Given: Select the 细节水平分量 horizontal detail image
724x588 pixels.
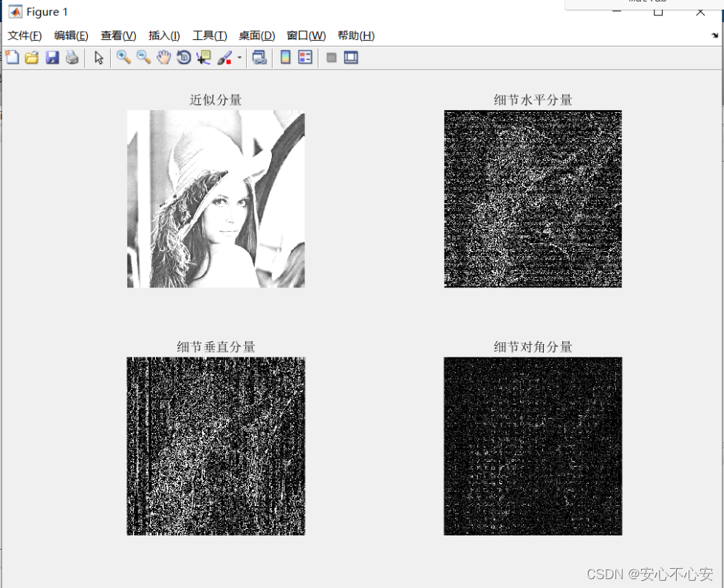Looking at the screenshot, I should (x=533, y=199).
